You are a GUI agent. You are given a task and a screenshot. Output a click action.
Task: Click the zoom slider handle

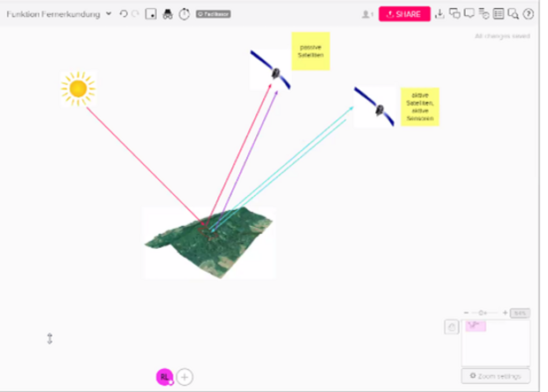[x=483, y=313]
